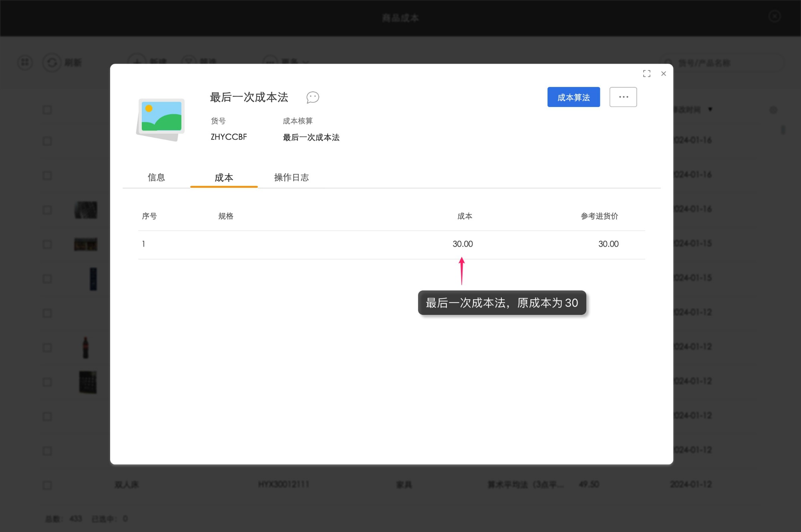Open the comment bubble next to product title

(x=313, y=97)
